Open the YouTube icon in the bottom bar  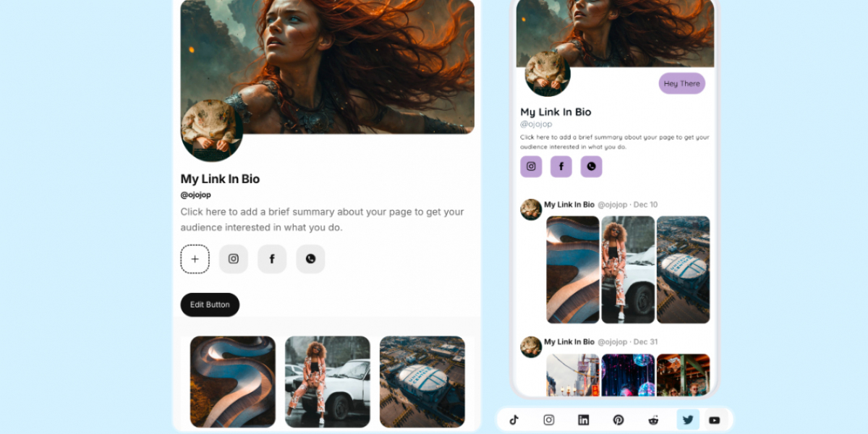[715, 420]
